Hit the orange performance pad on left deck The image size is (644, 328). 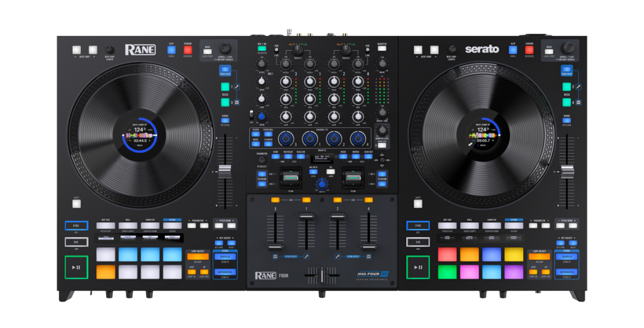106,272
